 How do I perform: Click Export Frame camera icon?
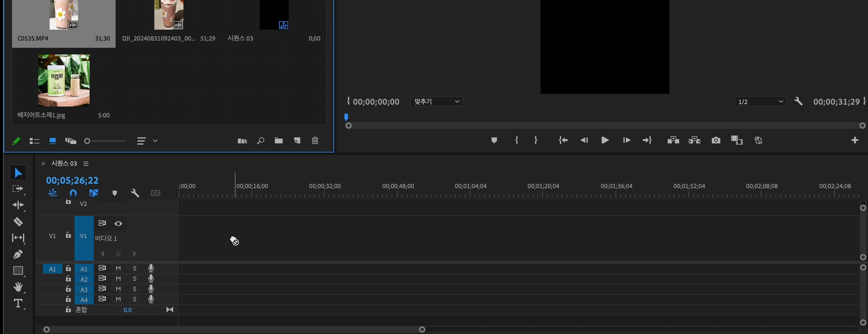click(x=716, y=140)
